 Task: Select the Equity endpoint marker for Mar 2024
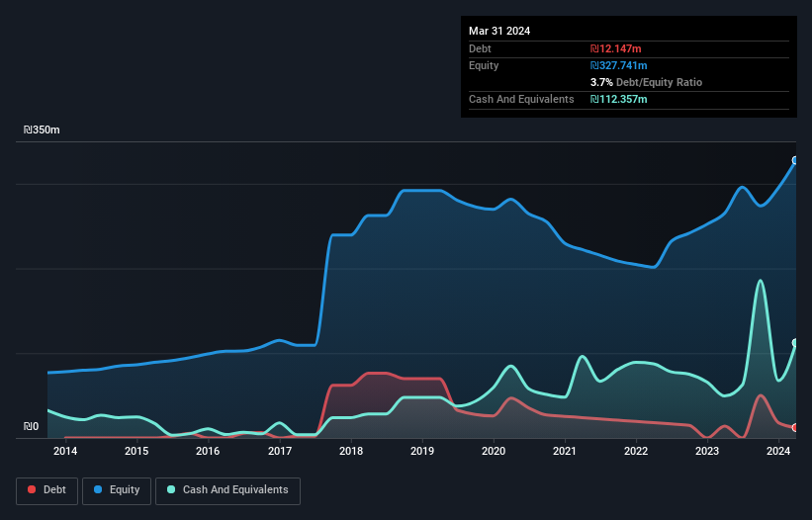795,160
